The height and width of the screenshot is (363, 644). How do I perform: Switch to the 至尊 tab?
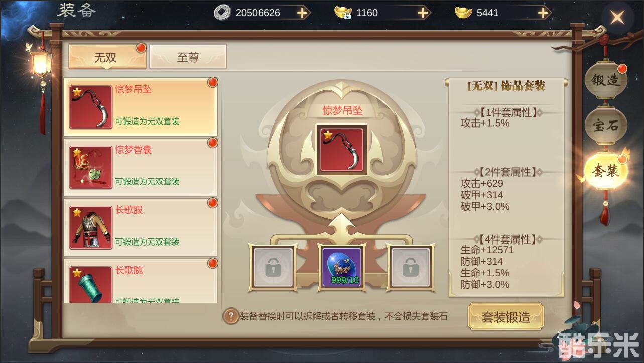(x=188, y=57)
